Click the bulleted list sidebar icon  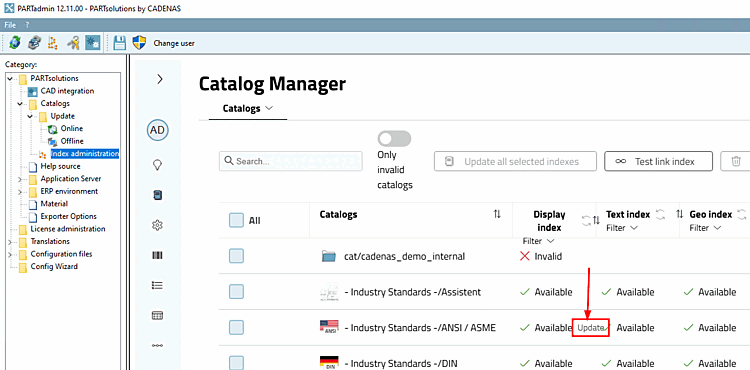[157, 285]
